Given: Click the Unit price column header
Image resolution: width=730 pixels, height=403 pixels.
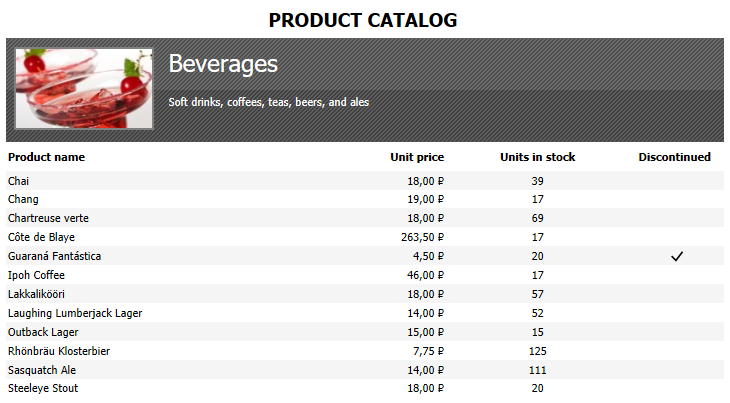Looking at the screenshot, I should click(x=417, y=157).
